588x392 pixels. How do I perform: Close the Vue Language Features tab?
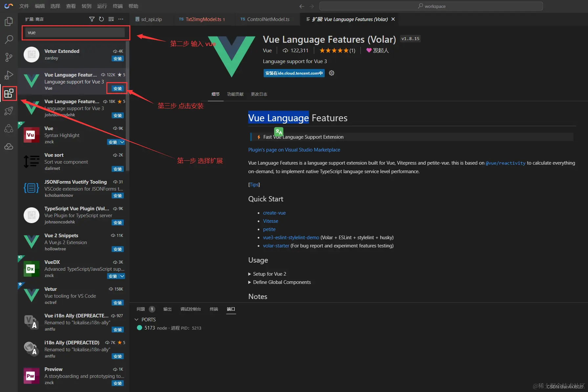pyautogui.click(x=393, y=19)
